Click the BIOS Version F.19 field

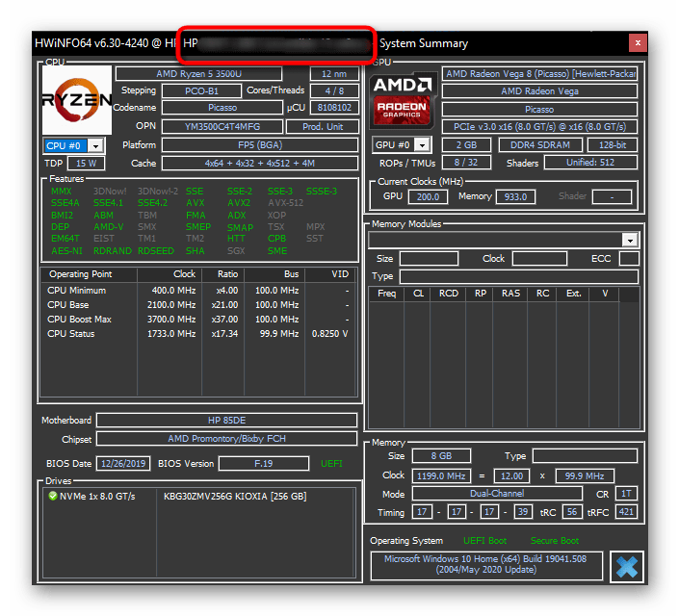pos(263,464)
